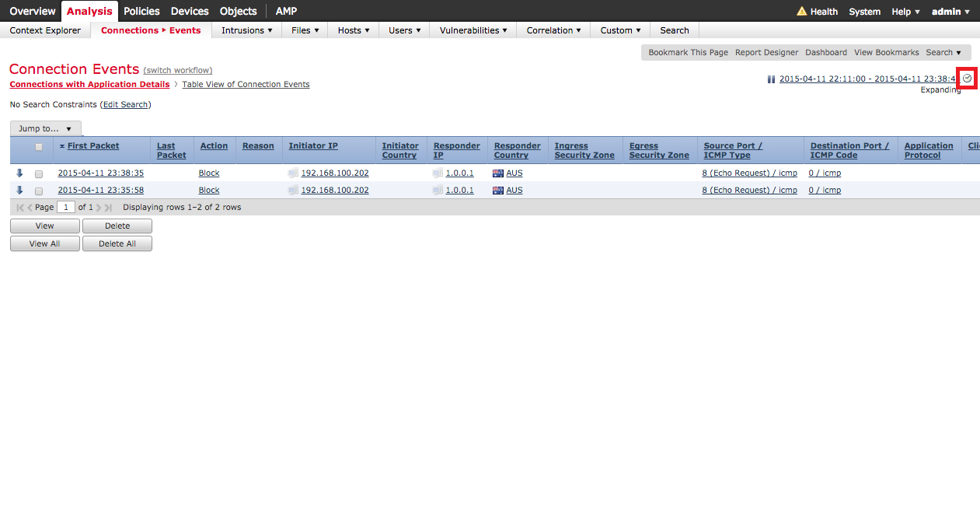Screen dimensions: 980x532
Task: Click the Health warning triangle icon
Action: (801, 12)
